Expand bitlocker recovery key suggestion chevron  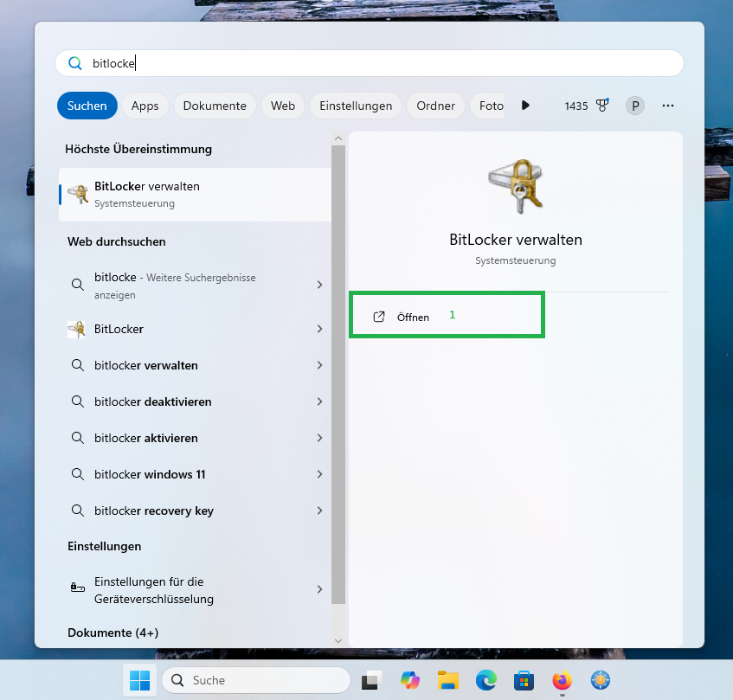[319, 511]
